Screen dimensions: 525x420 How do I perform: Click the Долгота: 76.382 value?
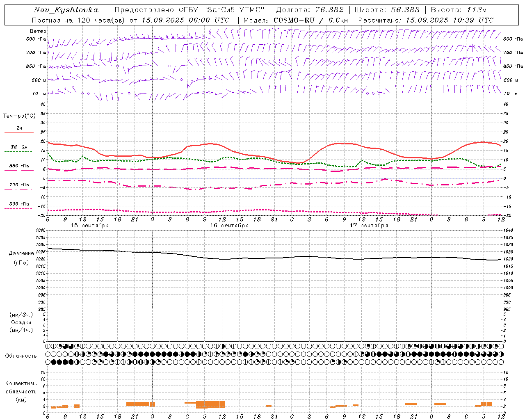[x=310, y=10]
